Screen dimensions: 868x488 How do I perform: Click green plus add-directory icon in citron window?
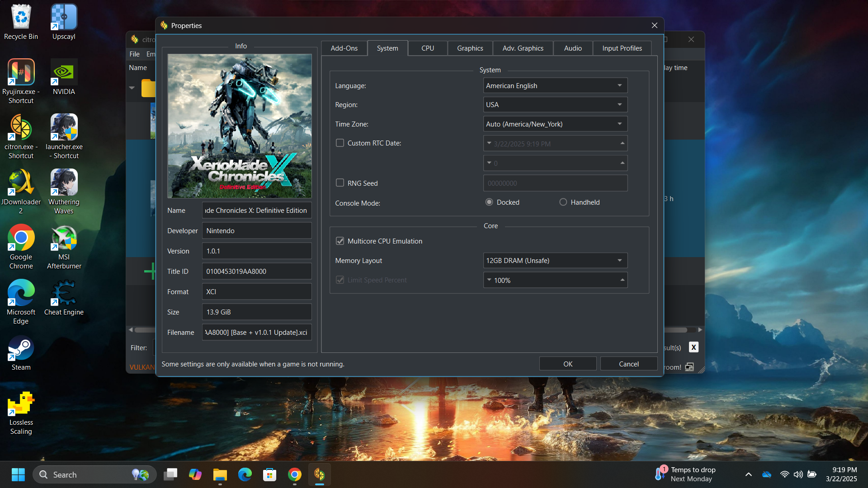pyautogui.click(x=150, y=271)
